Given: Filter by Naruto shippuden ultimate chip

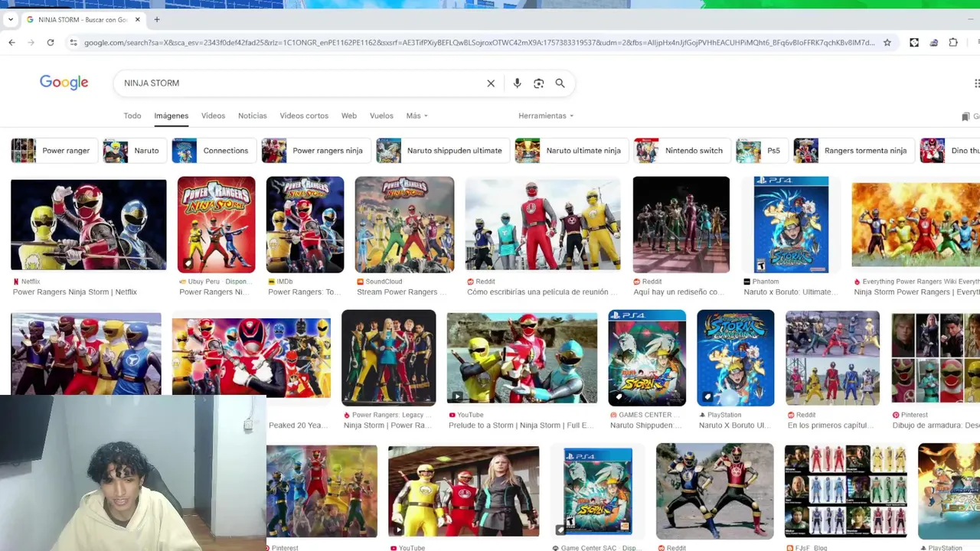Looking at the screenshot, I should click(443, 151).
